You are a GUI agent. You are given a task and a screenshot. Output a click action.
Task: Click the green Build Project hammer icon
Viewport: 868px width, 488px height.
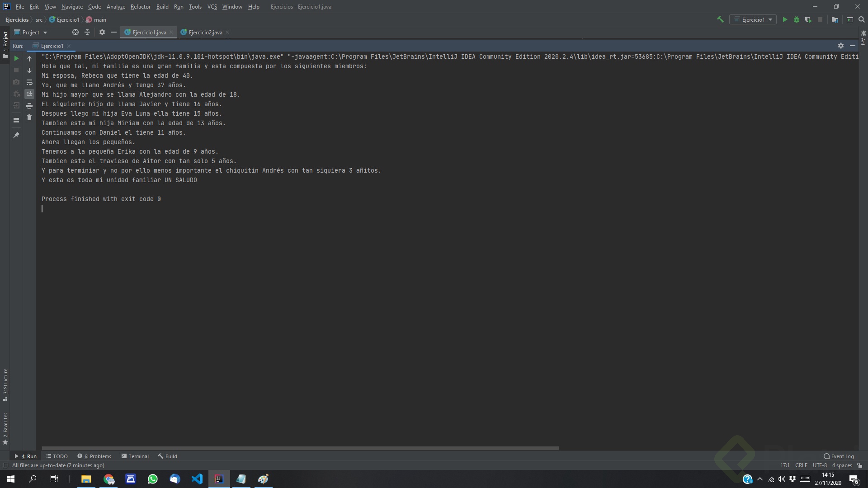point(720,19)
